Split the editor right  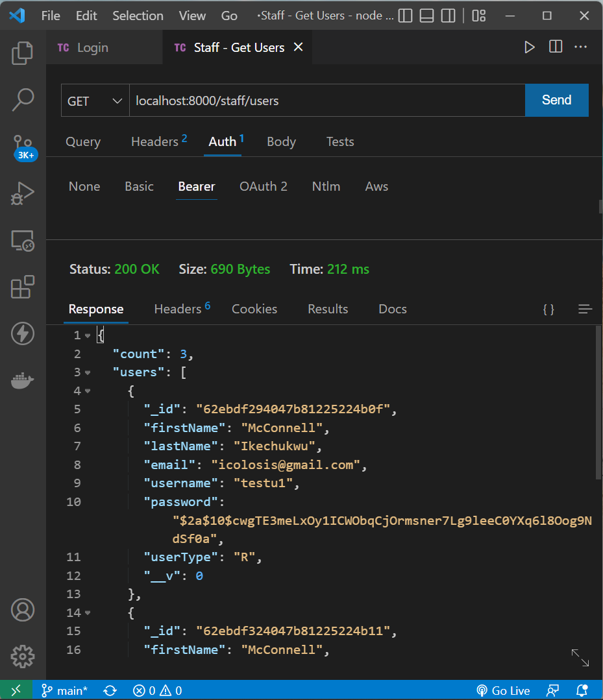[x=556, y=47]
